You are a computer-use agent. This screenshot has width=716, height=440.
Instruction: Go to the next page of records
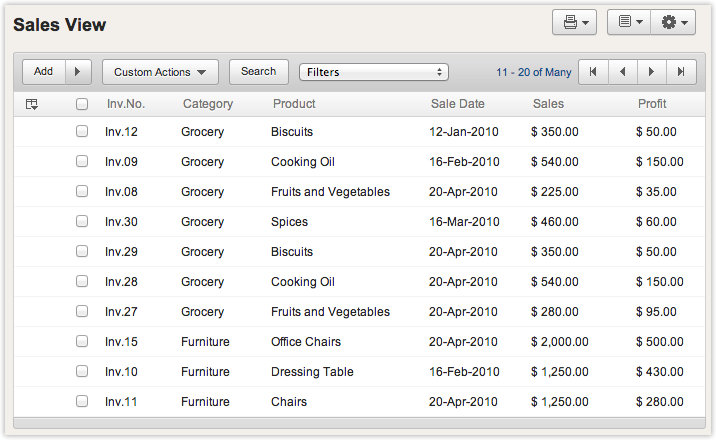tap(652, 72)
